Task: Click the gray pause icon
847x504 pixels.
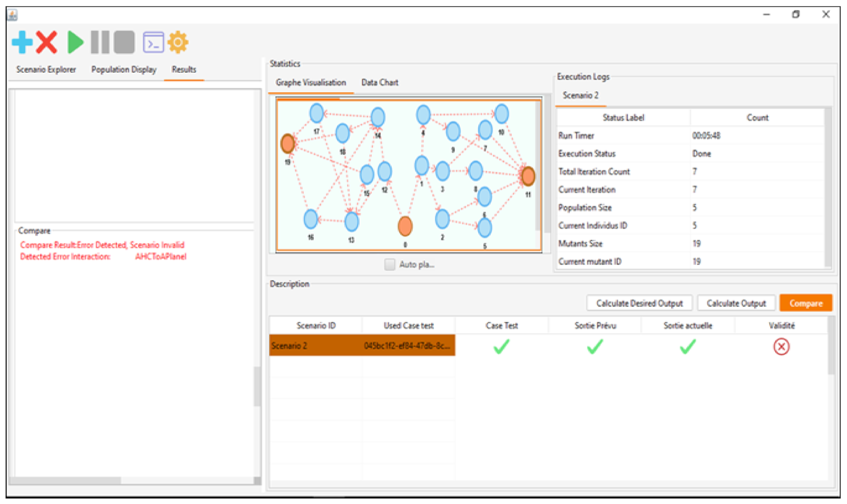Action: click(x=100, y=42)
